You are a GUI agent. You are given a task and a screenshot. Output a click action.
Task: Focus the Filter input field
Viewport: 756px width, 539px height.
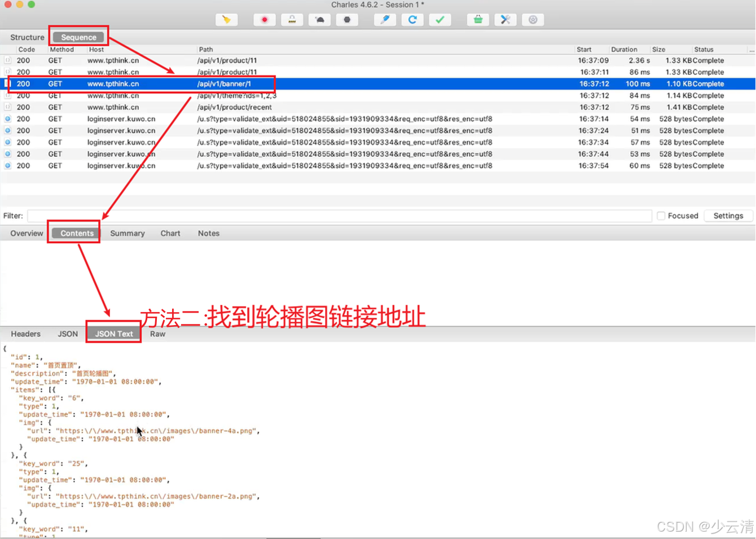(x=340, y=216)
